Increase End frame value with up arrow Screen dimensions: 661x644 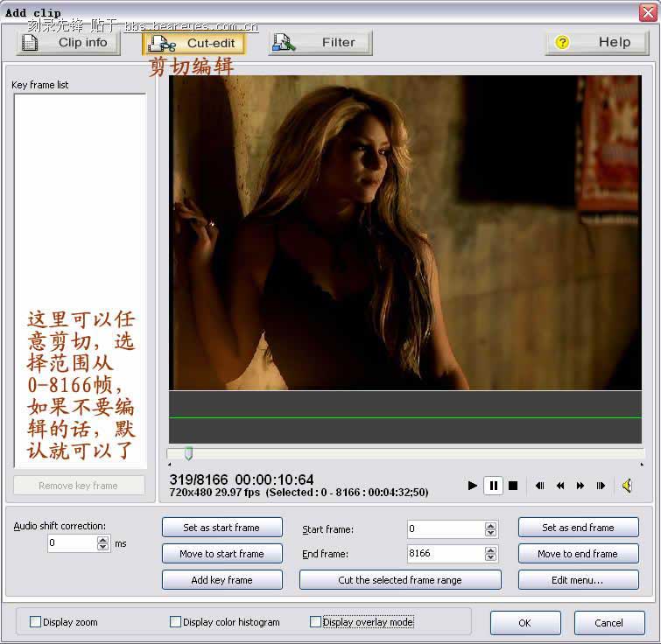click(490, 549)
